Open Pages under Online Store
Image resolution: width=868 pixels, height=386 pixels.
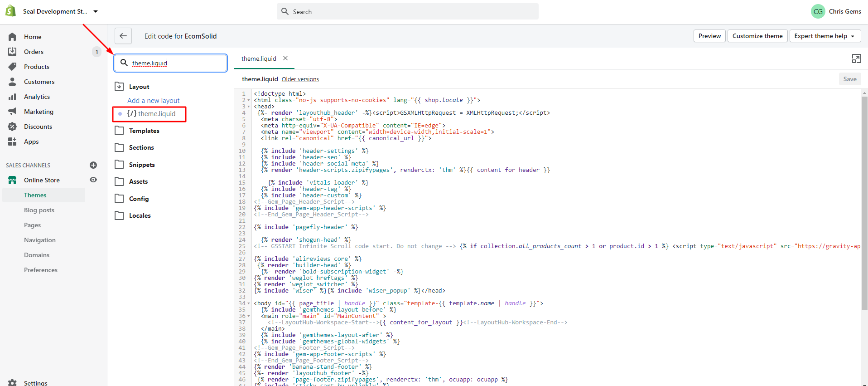(x=32, y=225)
